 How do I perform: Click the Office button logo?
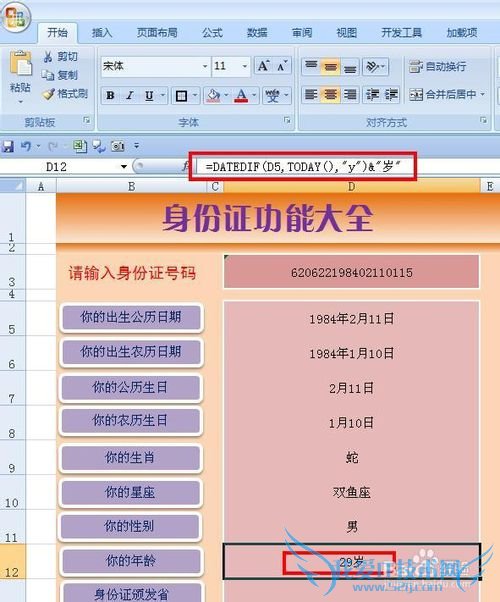[15, 18]
